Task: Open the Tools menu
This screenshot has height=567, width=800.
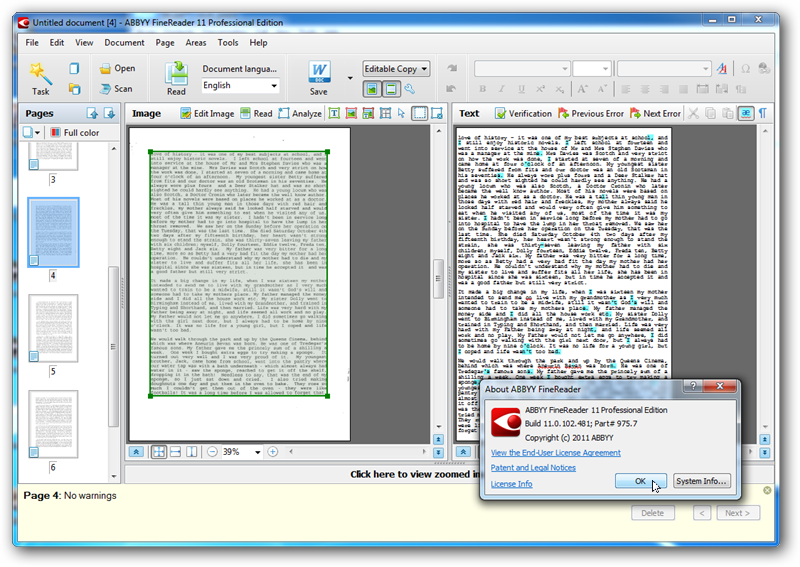Action: pos(228,43)
